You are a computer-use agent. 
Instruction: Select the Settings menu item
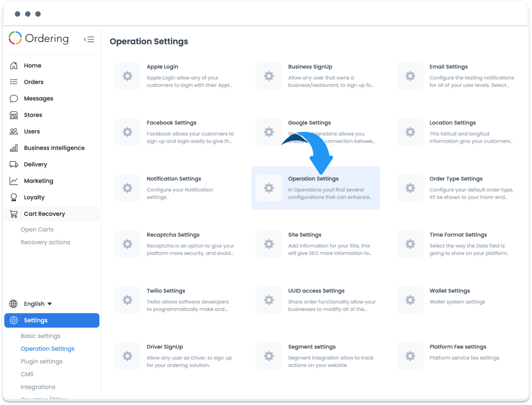52,320
